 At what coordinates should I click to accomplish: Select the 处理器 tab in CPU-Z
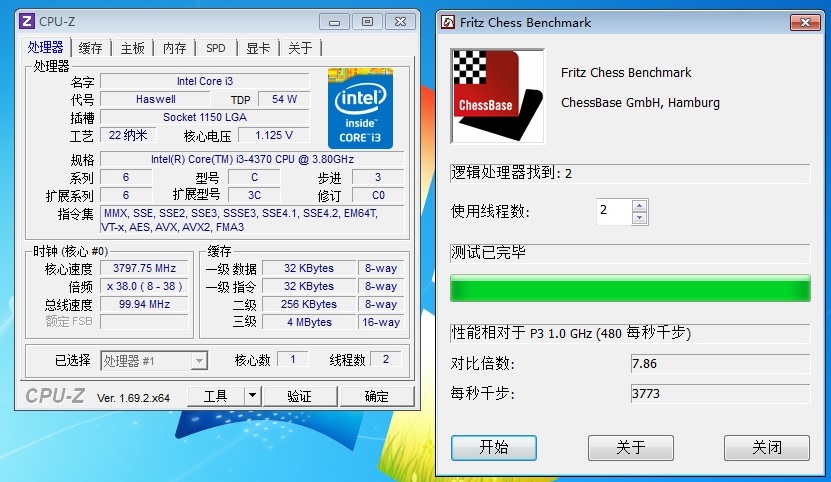(46, 47)
